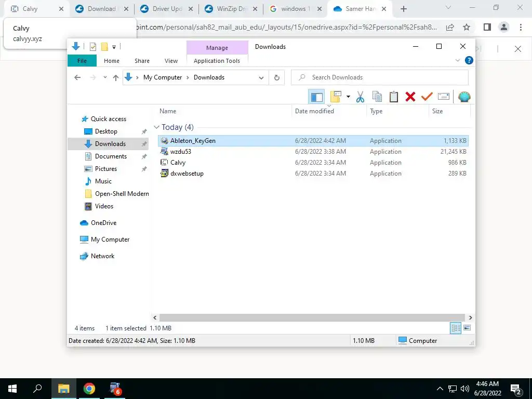Open the Windows Start menu

click(x=12, y=389)
